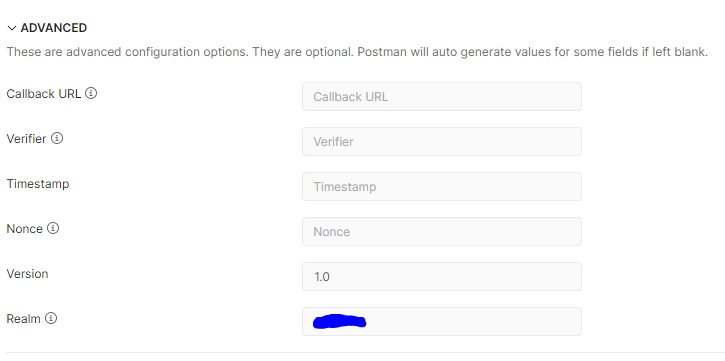
Task: Click the Realm label text
Action: [x=24, y=319]
